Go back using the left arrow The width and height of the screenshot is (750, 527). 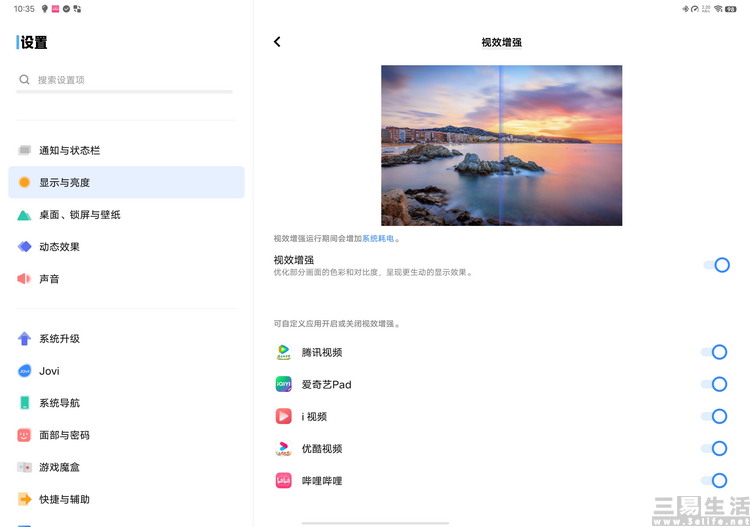[277, 42]
